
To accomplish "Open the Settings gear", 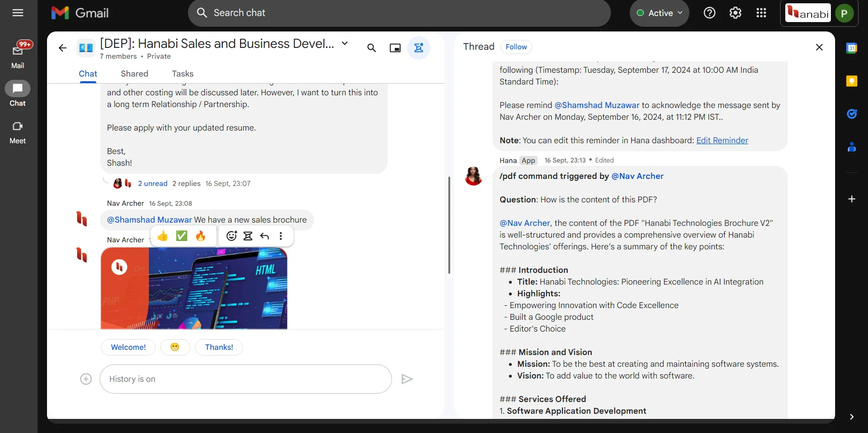I will [735, 13].
